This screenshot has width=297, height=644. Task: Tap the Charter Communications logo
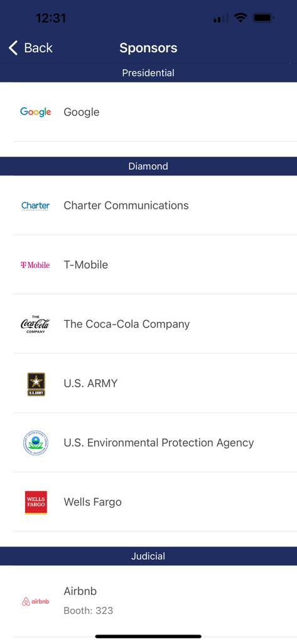(36, 206)
